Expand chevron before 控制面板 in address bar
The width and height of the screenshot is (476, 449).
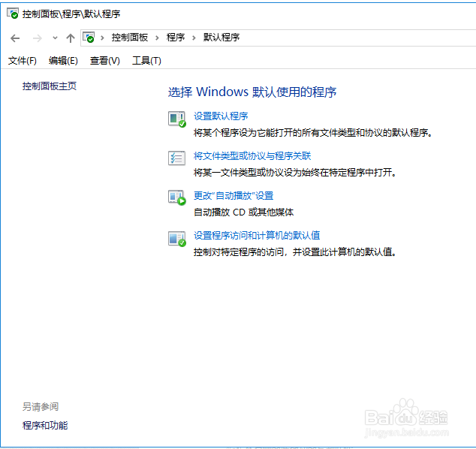(103, 38)
